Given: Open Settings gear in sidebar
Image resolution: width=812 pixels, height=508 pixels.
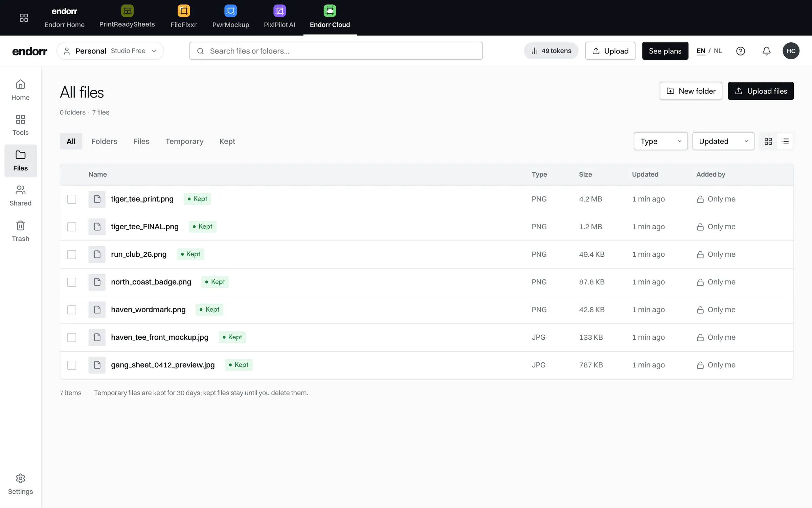Looking at the screenshot, I should (21, 484).
